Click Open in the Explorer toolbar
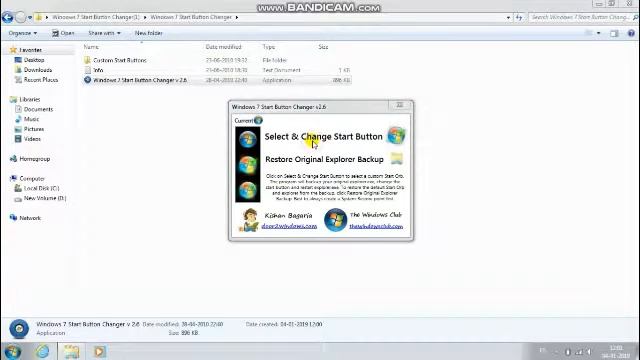 [63, 33]
